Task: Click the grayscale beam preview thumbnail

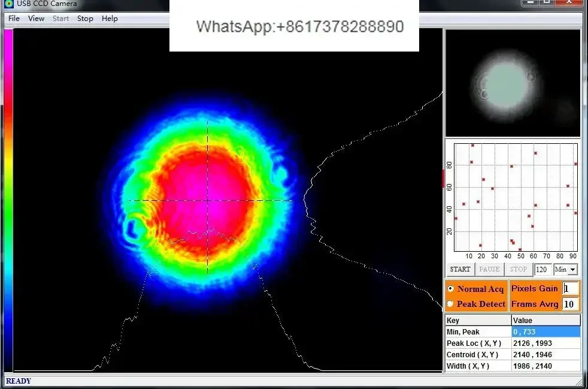Action: point(513,83)
